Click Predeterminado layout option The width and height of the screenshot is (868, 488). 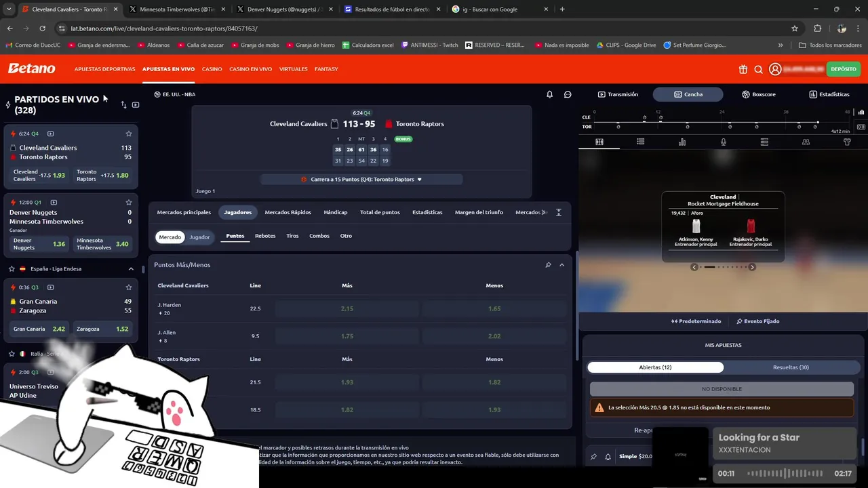pyautogui.click(x=696, y=321)
